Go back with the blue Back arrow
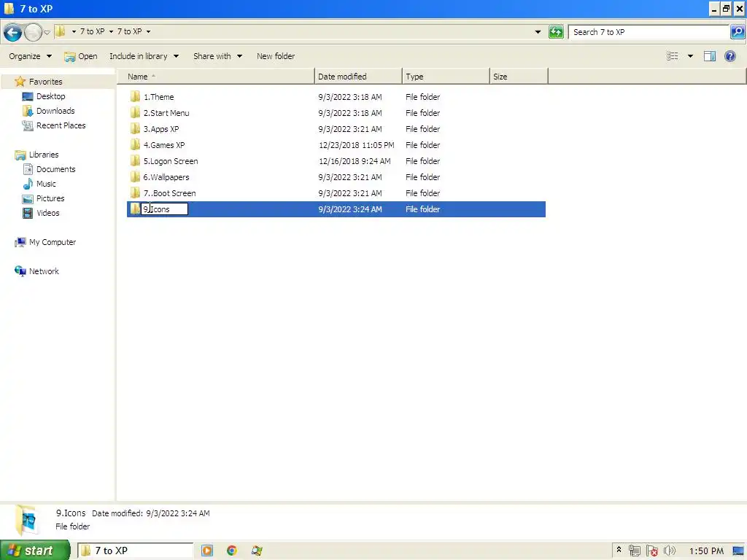 tap(13, 32)
